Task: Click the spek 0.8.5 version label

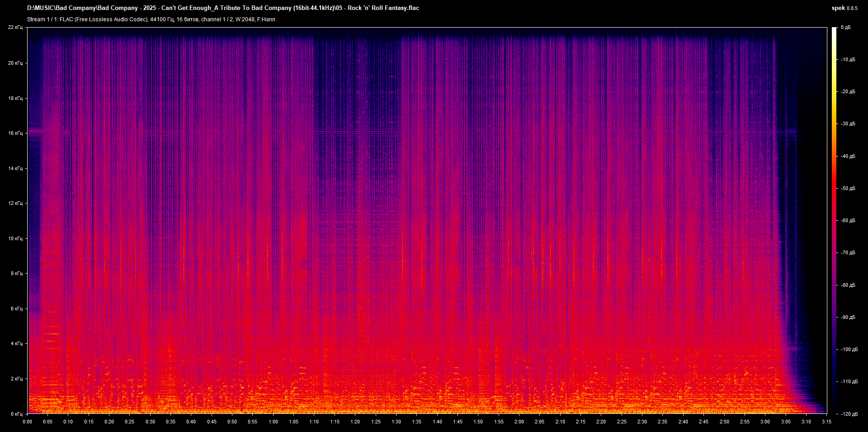Action: click(x=844, y=8)
